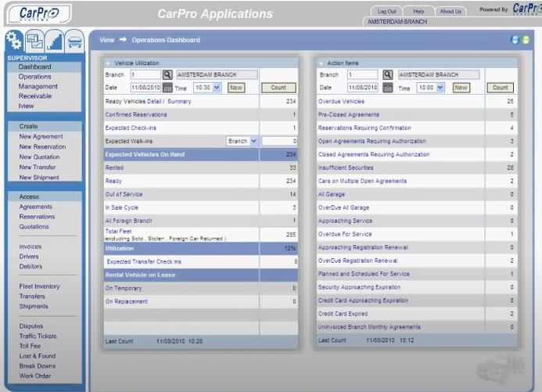Image resolution: width=542 pixels, height=392 pixels.
Task: Create a New Shipment
Action: [x=39, y=177]
